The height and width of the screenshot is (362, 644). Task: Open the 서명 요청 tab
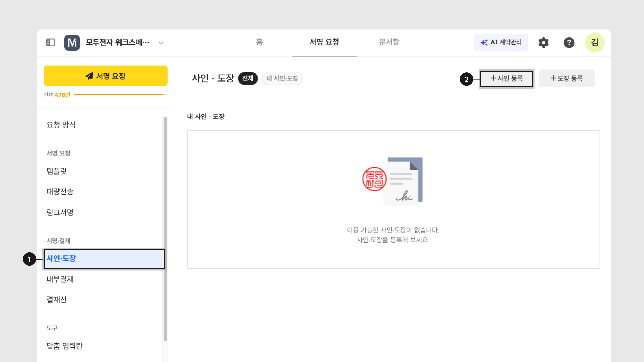pos(324,42)
